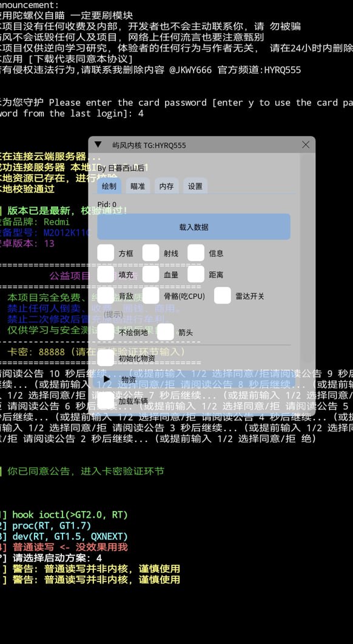This screenshot has width=353, height=644.
Task: Open the 瞄准 tab
Action: [138, 186]
